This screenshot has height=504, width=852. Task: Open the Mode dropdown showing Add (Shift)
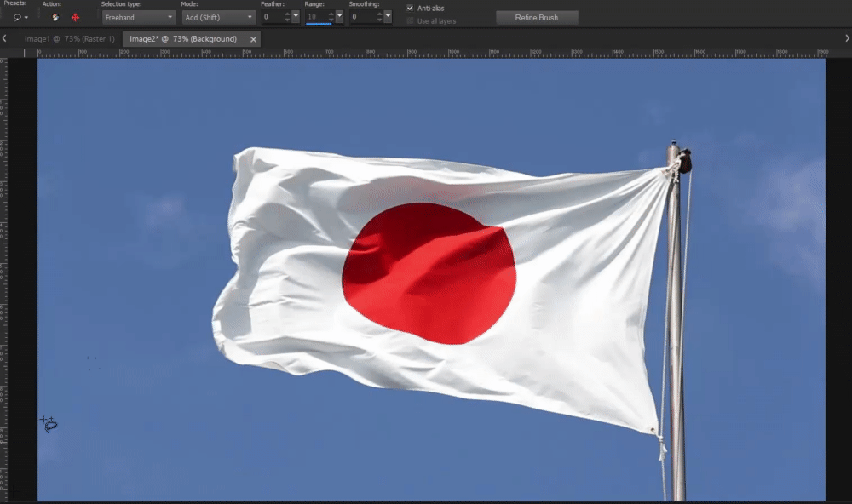(218, 17)
